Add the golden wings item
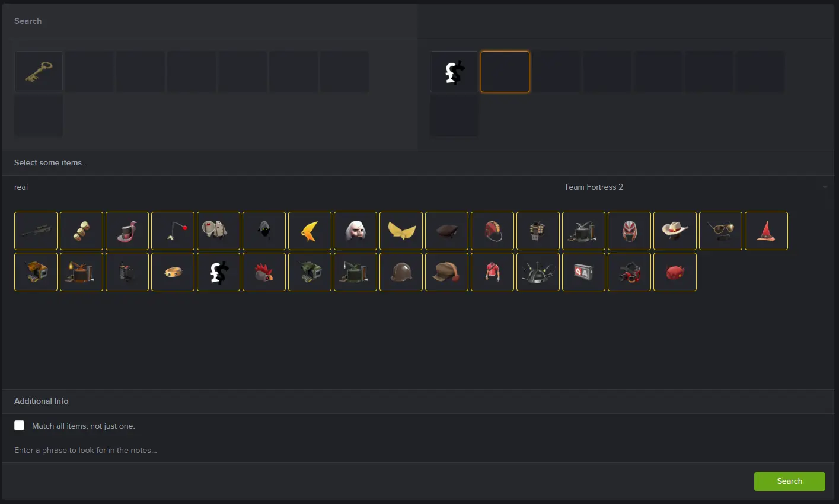Viewport: 839px width, 504px height. click(x=401, y=231)
